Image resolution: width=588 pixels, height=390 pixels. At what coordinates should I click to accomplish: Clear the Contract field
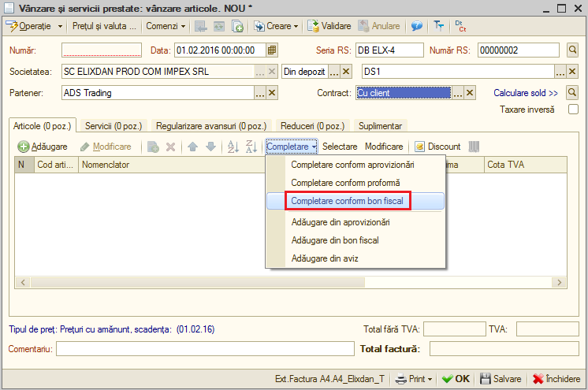(x=470, y=93)
